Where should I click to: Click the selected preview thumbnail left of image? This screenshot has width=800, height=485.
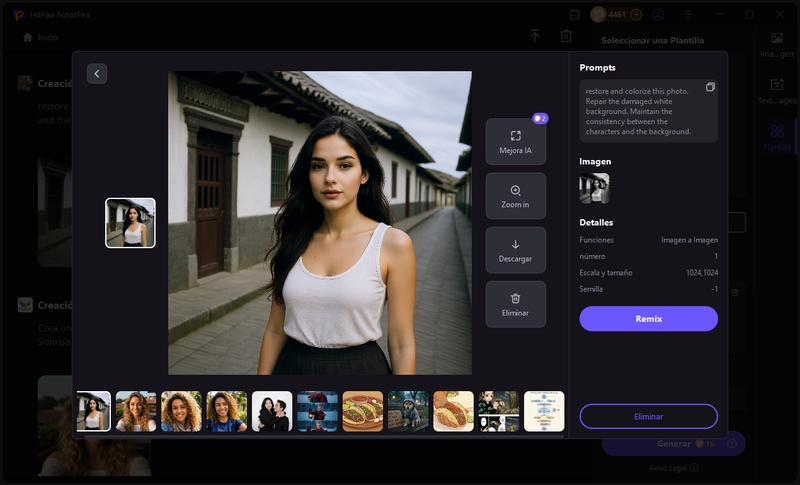coord(131,223)
